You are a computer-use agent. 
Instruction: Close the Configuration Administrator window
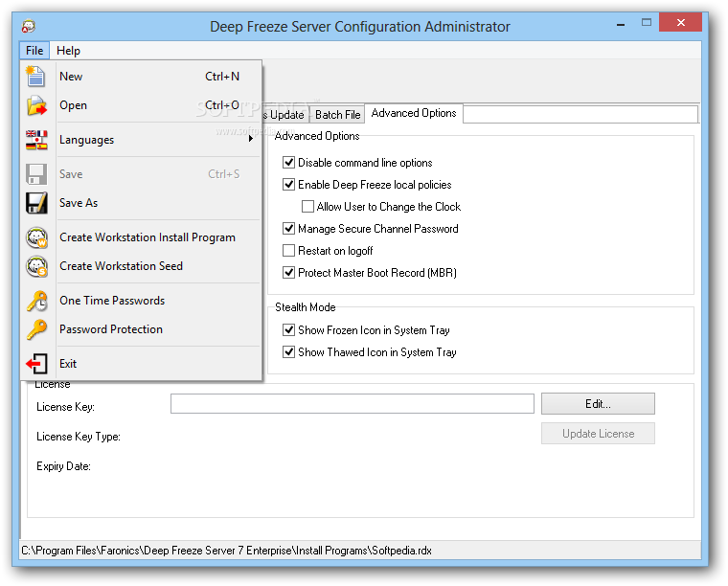pyautogui.click(x=681, y=23)
